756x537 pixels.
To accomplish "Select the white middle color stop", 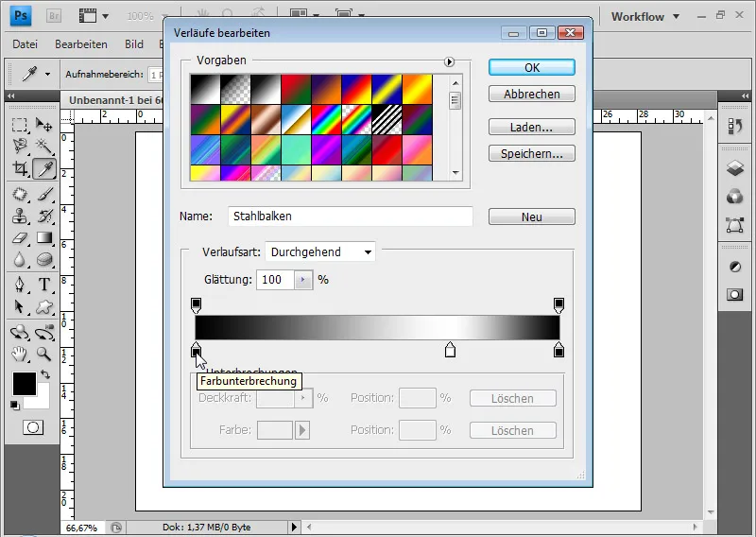I will coord(450,350).
